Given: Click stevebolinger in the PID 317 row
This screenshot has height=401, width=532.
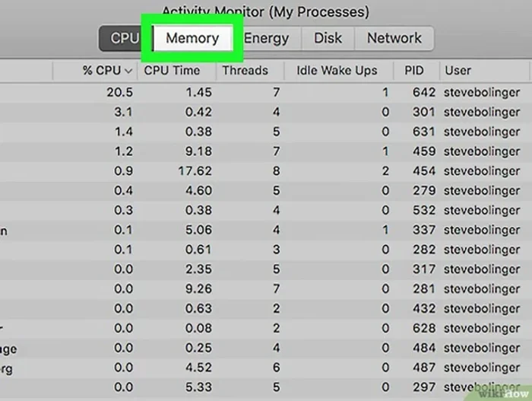Looking at the screenshot, I should pyautogui.click(x=482, y=270).
